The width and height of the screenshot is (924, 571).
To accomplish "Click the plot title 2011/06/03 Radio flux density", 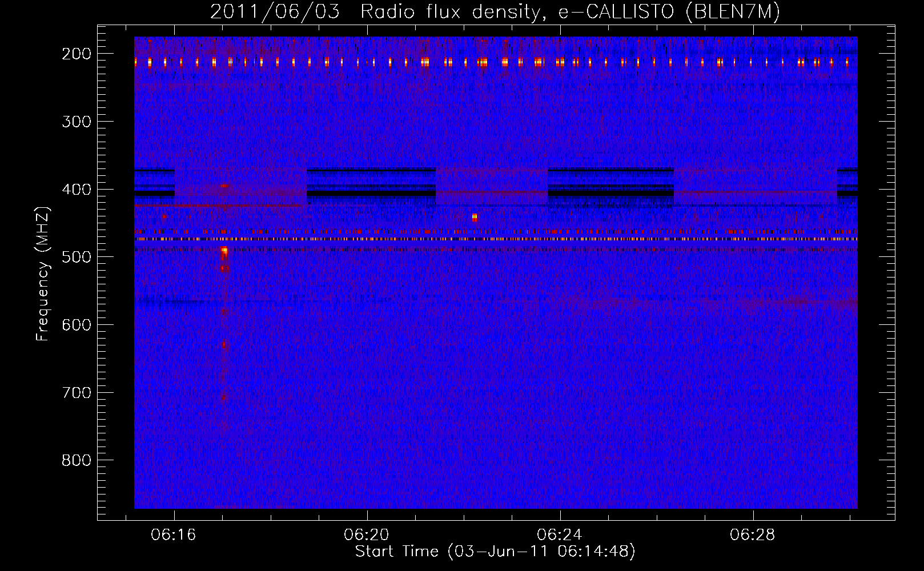I will click(x=495, y=11).
